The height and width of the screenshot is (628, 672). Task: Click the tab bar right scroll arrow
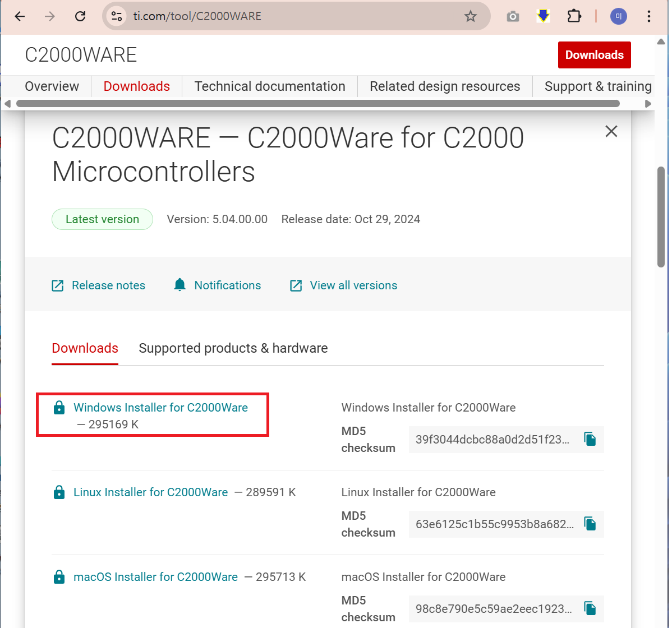pos(648,104)
